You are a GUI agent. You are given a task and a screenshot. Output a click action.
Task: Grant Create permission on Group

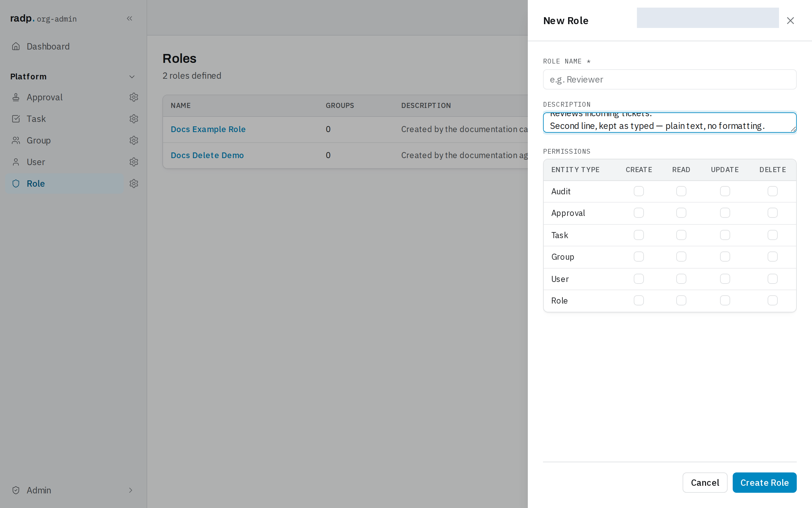pos(638,257)
